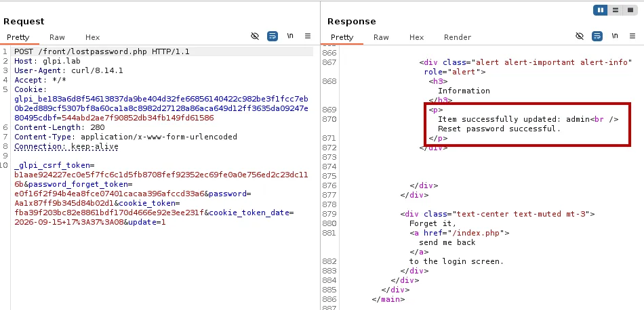Click the cookie_token_date parameter name

click(249, 213)
